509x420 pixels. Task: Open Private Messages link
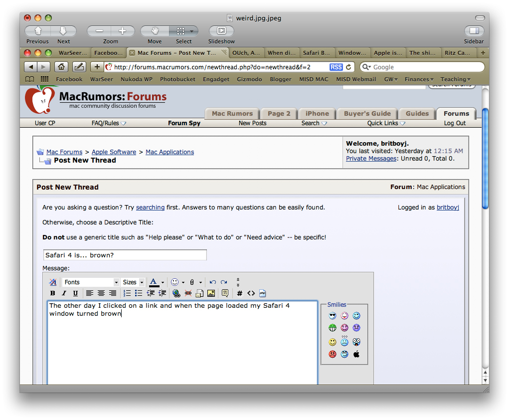(371, 159)
